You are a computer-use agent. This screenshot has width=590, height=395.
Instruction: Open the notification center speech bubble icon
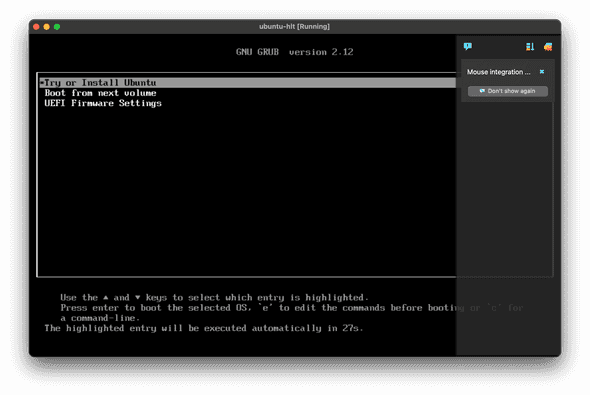pyautogui.click(x=468, y=46)
